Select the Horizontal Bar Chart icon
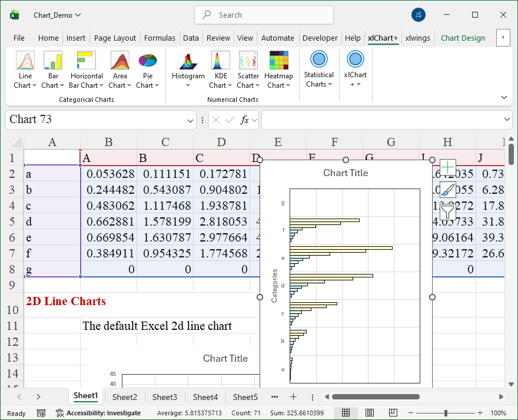 click(87, 61)
